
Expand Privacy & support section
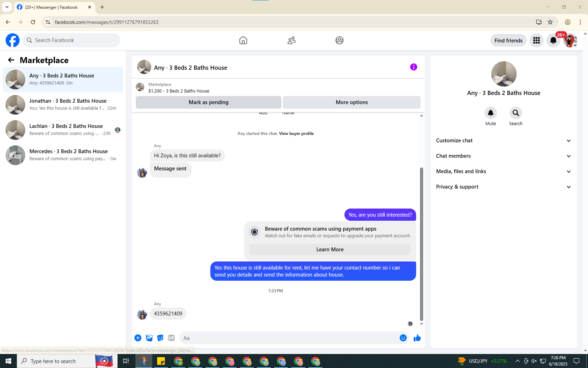point(504,187)
